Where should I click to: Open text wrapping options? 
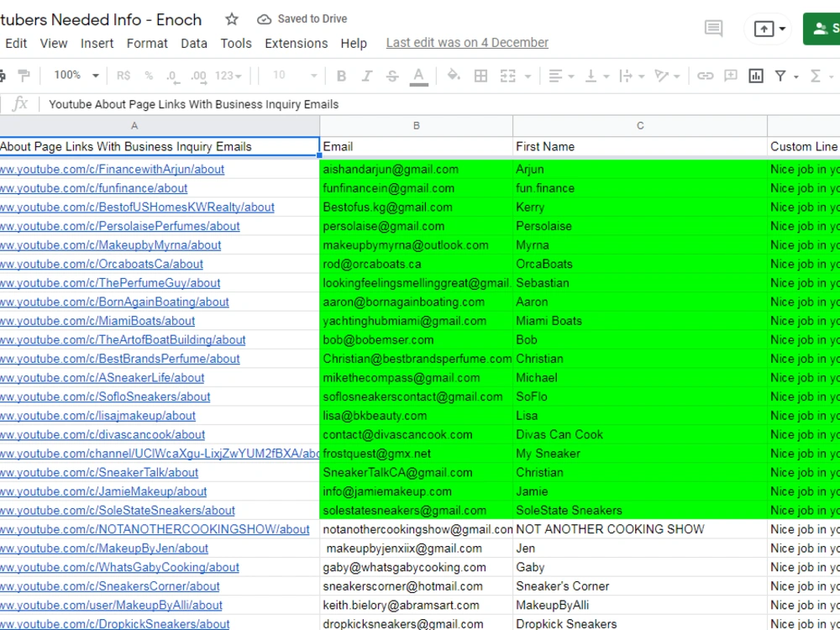pyautogui.click(x=631, y=76)
